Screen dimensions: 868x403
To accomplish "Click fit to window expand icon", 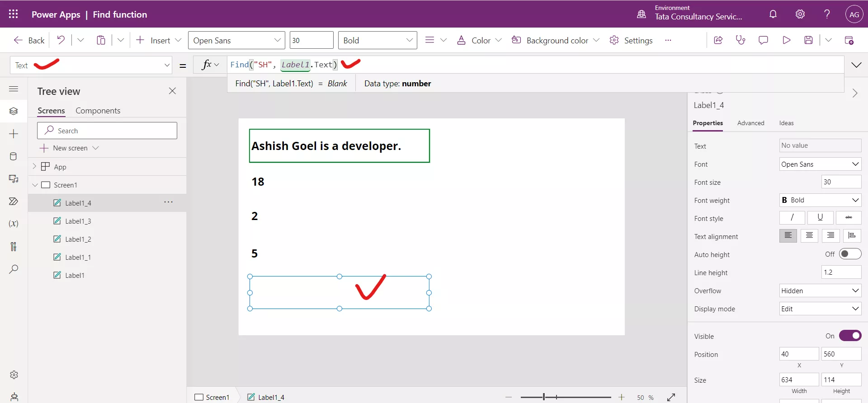I will (671, 397).
